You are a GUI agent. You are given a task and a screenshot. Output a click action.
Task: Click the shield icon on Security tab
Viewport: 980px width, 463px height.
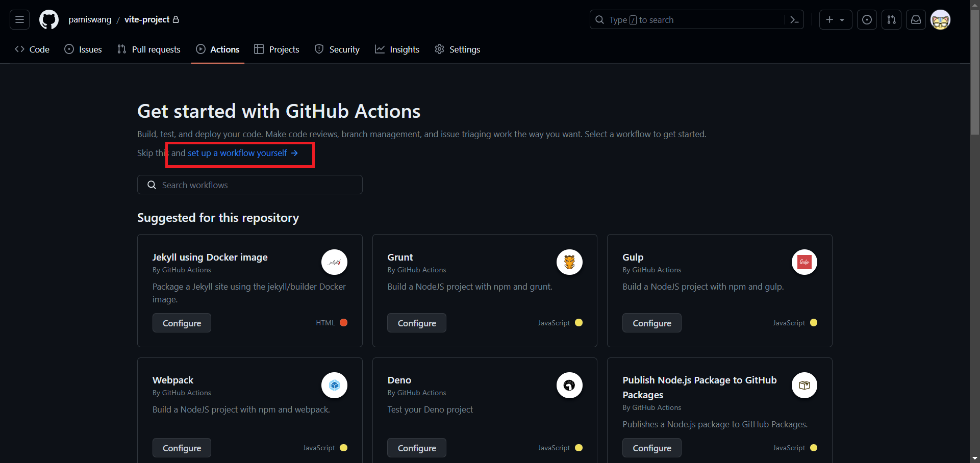319,49
